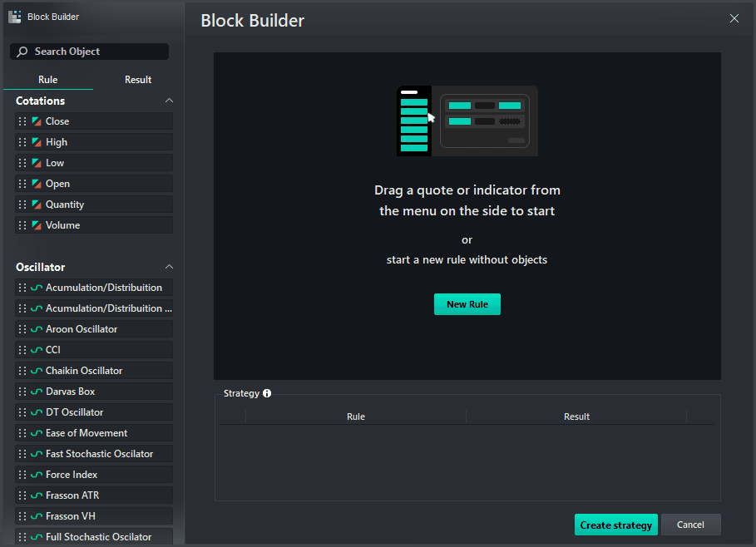This screenshot has width=756, height=547.
Task: Click the wave icon next to DT Oscillator
Action: coord(37,412)
